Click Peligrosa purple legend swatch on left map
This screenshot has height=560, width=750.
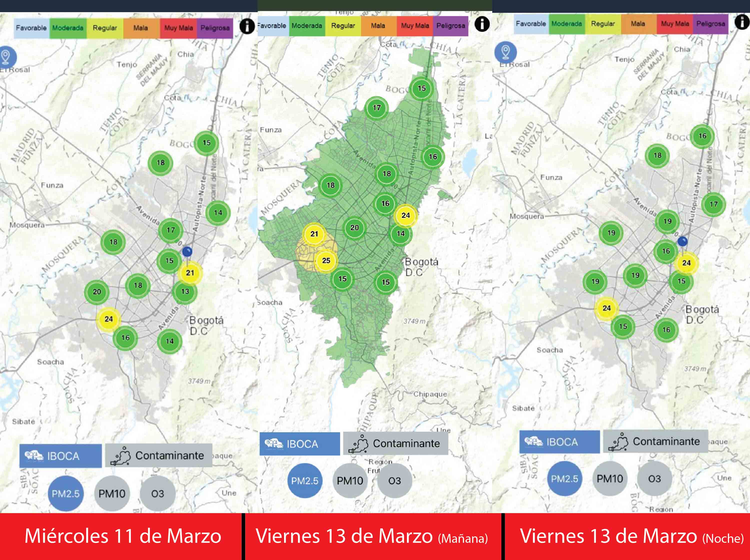[215, 28]
